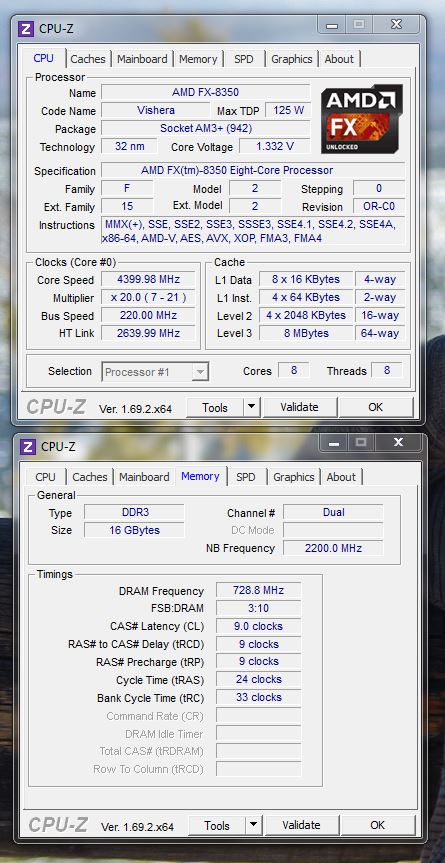
Task: Click the instructions list starting with MMX(+)
Action: point(253,231)
